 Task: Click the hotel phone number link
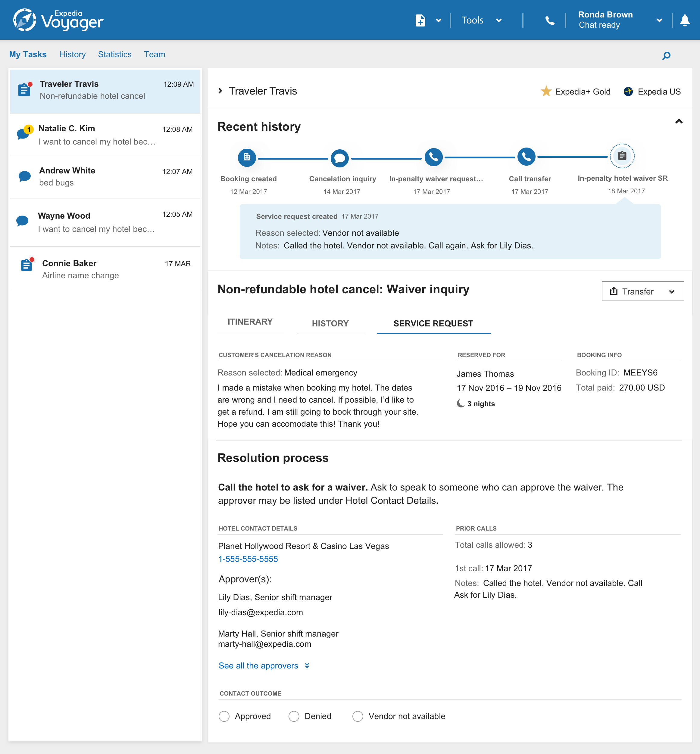[248, 559]
